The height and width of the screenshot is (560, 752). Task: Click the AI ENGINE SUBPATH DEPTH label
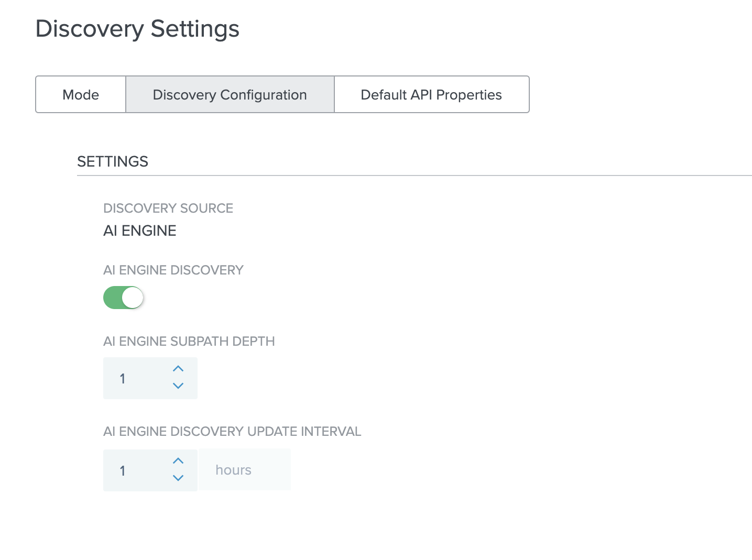[x=189, y=342]
